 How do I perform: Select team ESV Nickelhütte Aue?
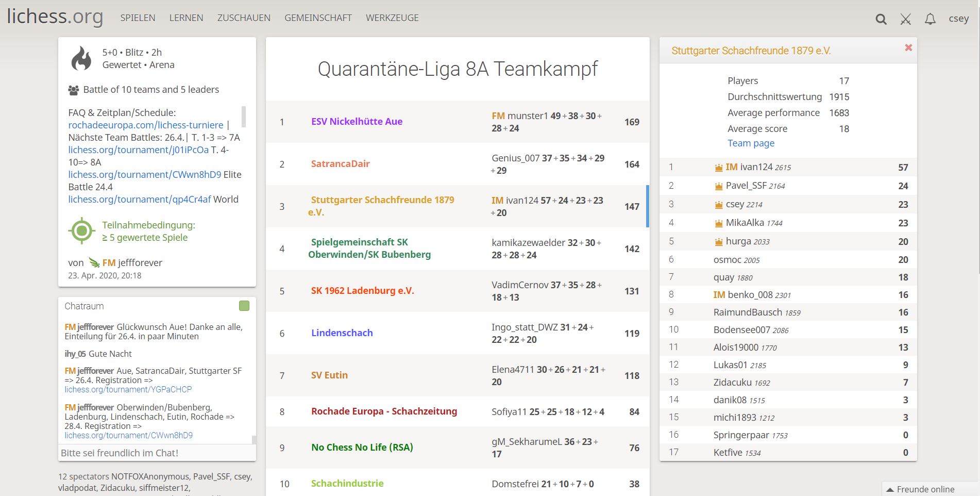pos(357,122)
